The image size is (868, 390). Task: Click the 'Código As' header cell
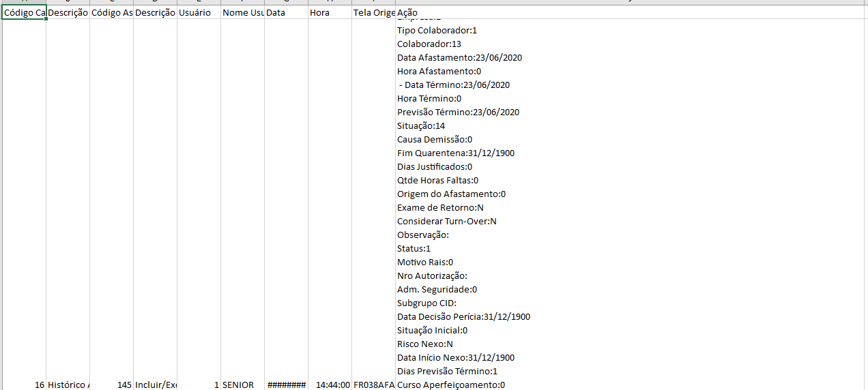point(111,13)
